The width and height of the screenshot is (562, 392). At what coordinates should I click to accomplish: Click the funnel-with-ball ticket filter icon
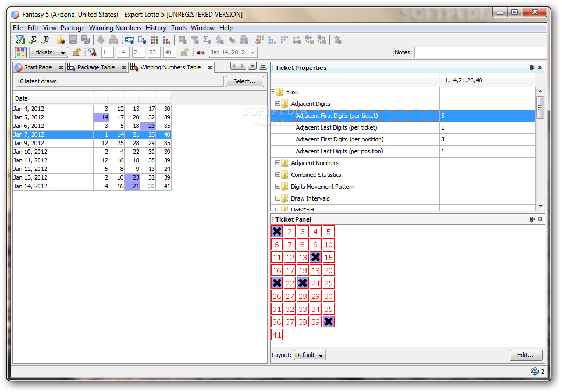(195, 40)
